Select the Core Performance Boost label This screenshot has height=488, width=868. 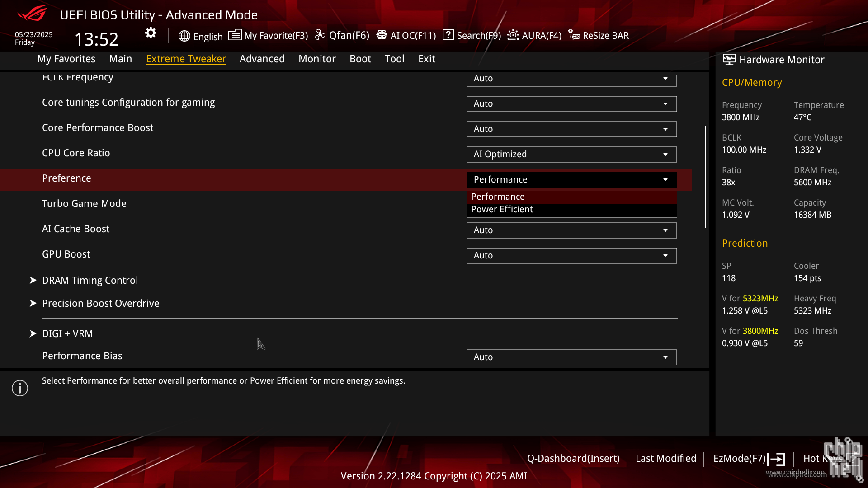coord(98,128)
